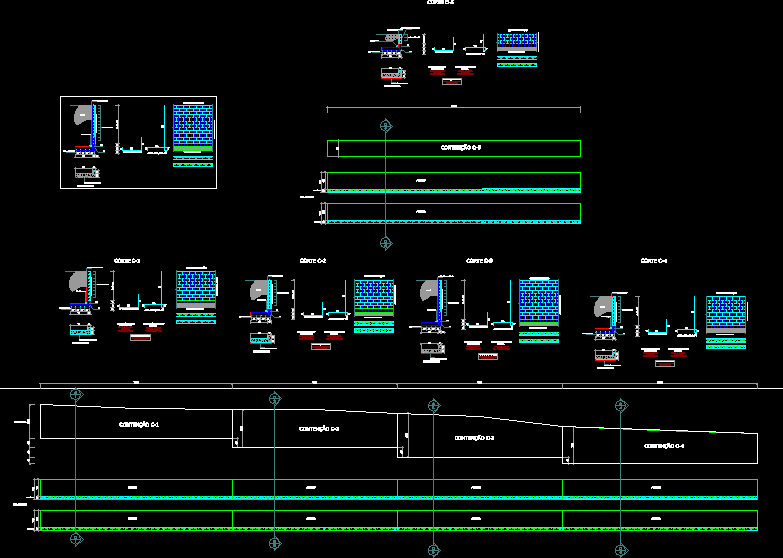Click top section marker circle above CONTENÇÃO C-4

pos(621,405)
